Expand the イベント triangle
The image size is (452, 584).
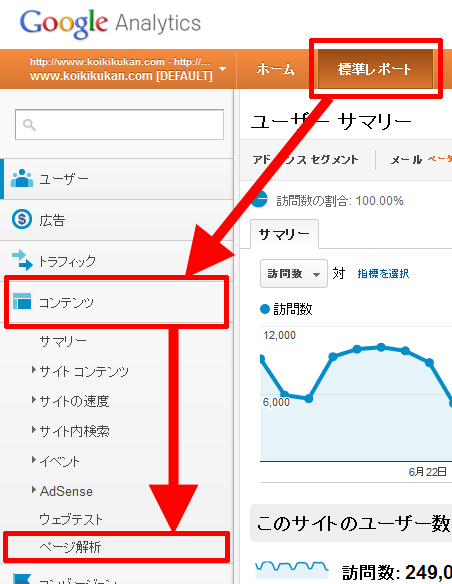[x=34, y=460]
